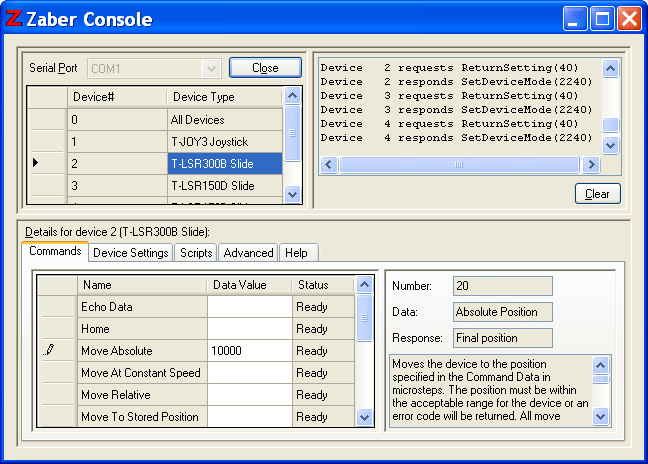Maximize the Zaber Console window

pyautogui.click(x=602, y=19)
